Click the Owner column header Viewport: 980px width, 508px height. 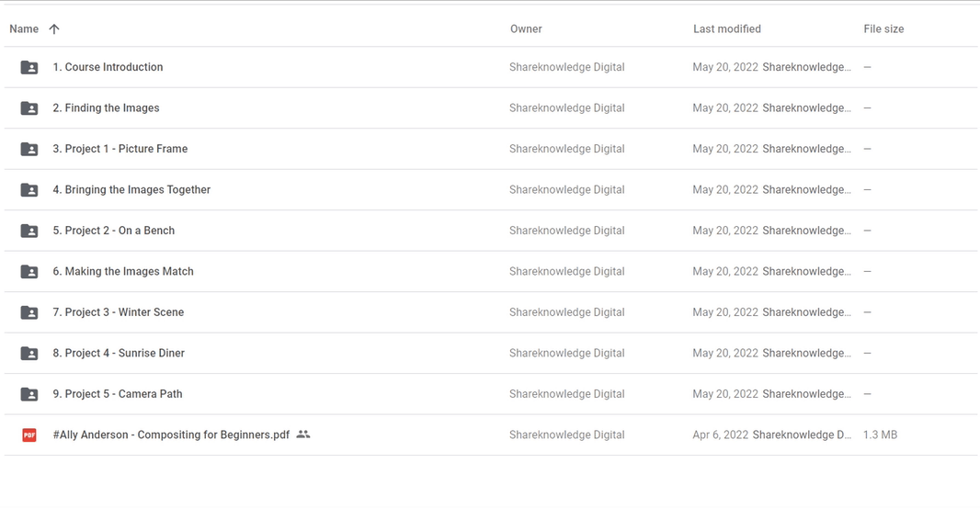(x=526, y=29)
